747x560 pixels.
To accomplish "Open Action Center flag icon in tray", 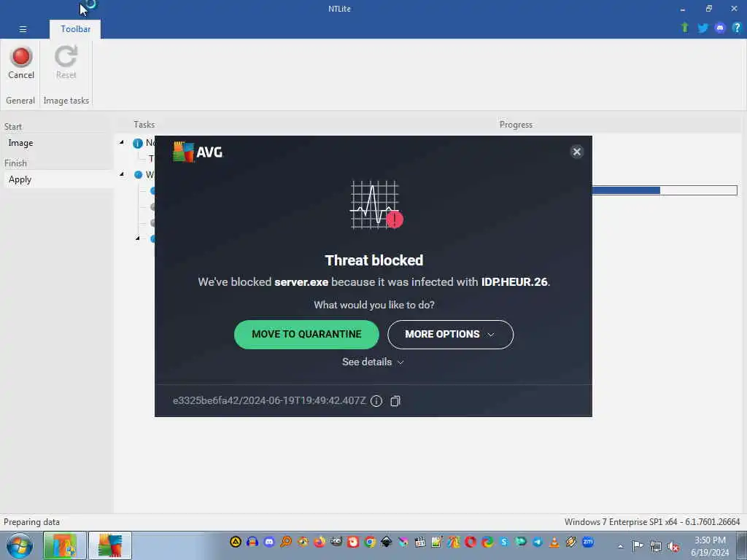I will coord(638,545).
